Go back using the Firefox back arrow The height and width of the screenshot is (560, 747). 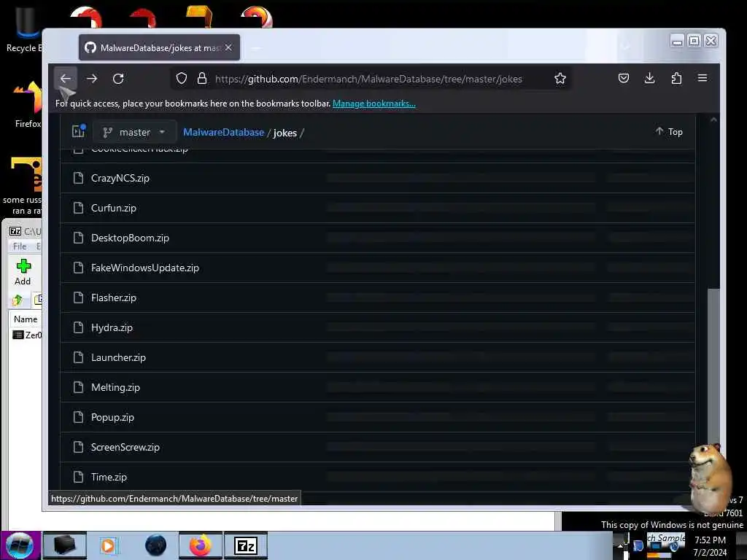(65, 79)
